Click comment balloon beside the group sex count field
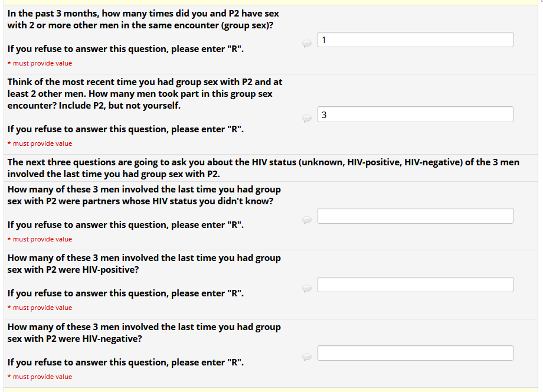The height and width of the screenshot is (392, 543). tap(307, 43)
